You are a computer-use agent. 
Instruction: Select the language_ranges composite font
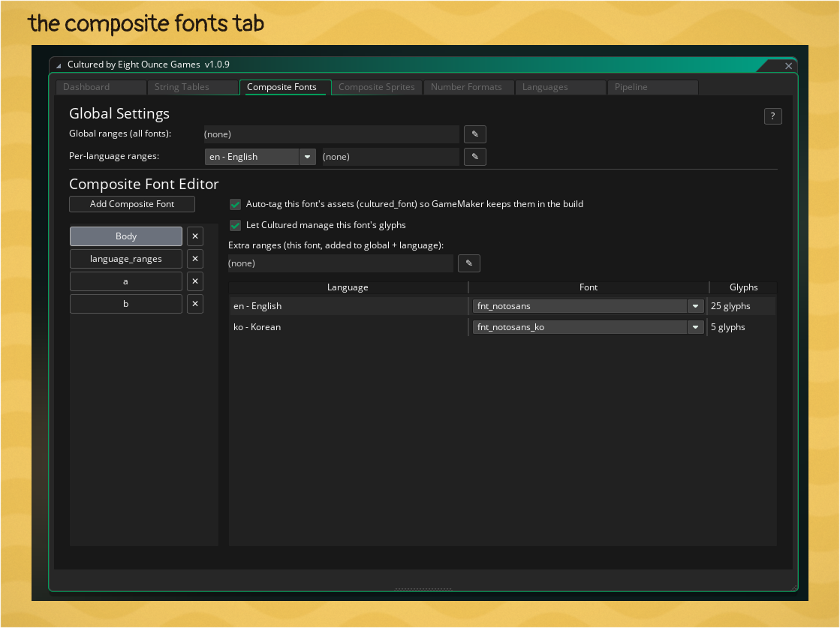tap(126, 259)
